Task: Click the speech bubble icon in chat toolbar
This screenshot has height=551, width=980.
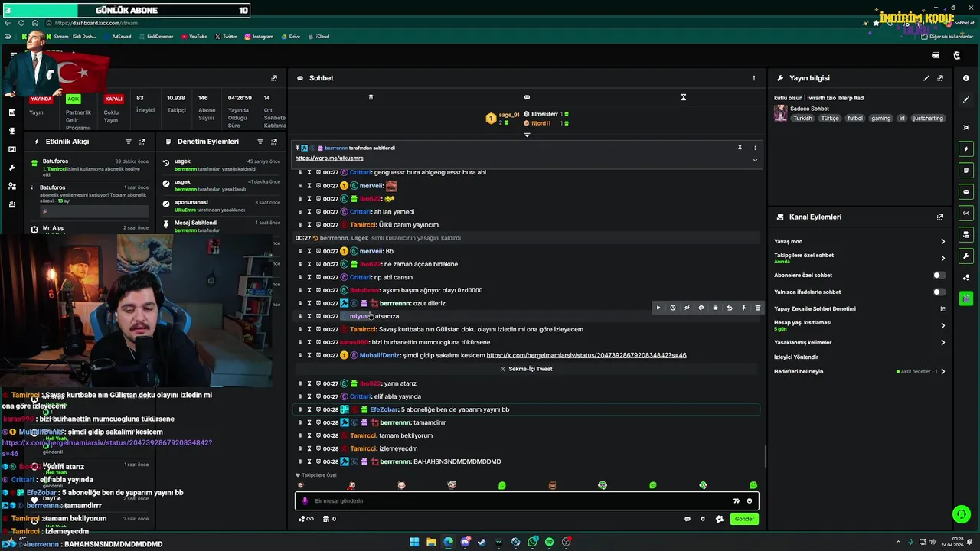Action: click(x=527, y=97)
